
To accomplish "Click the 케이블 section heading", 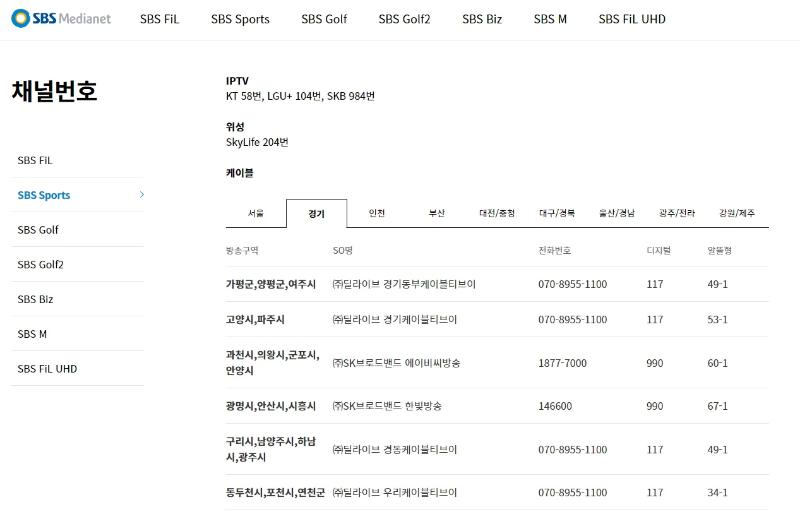I will (240, 173).
